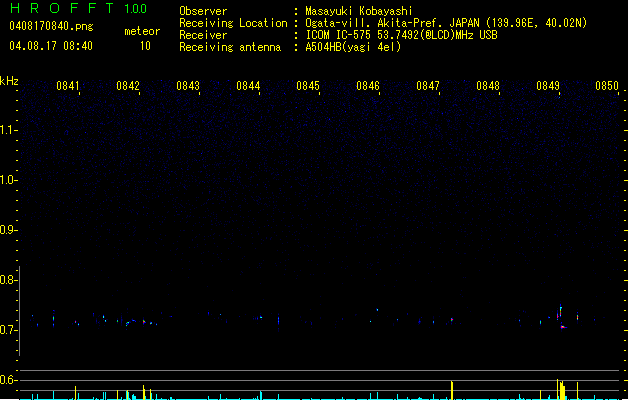The height and width of the screenshot is (400, 629).
Task: Select the A504HB(yagi 4el) antenna text
Action: 353,47
